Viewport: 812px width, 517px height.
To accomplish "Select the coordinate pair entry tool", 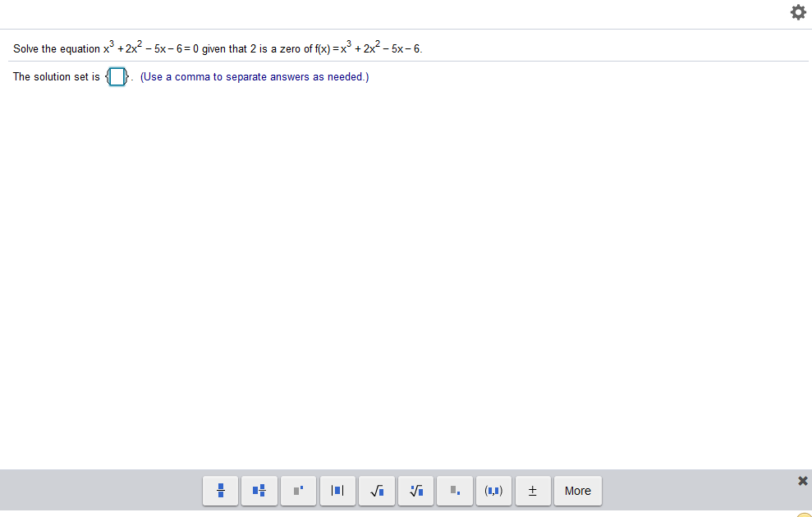I will tap(493, 491).
